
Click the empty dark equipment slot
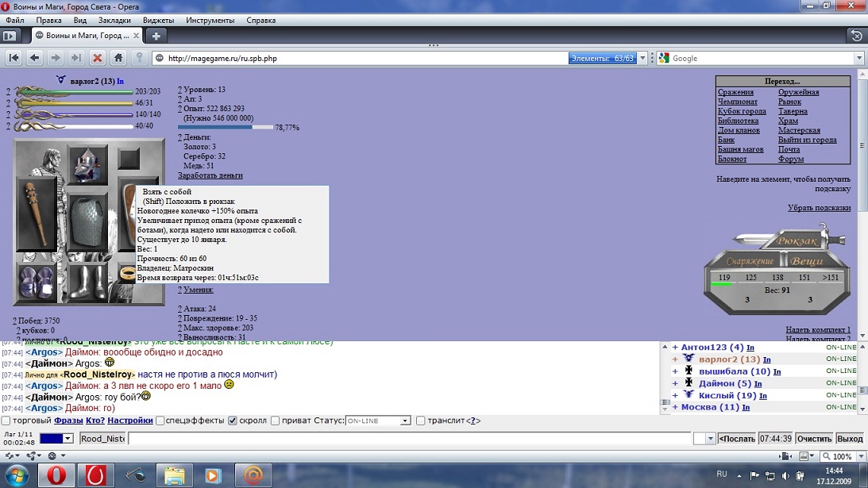click(x=129, y=159)
